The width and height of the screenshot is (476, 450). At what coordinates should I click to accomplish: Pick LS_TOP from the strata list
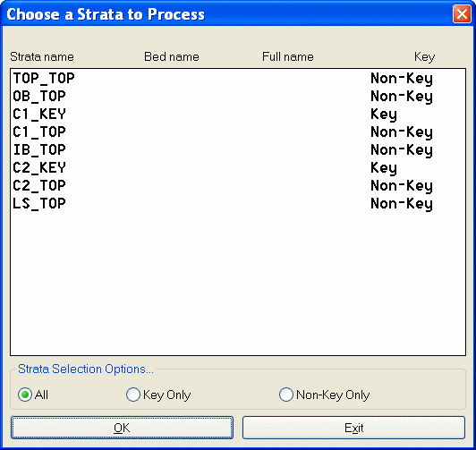tap(238, 204)
